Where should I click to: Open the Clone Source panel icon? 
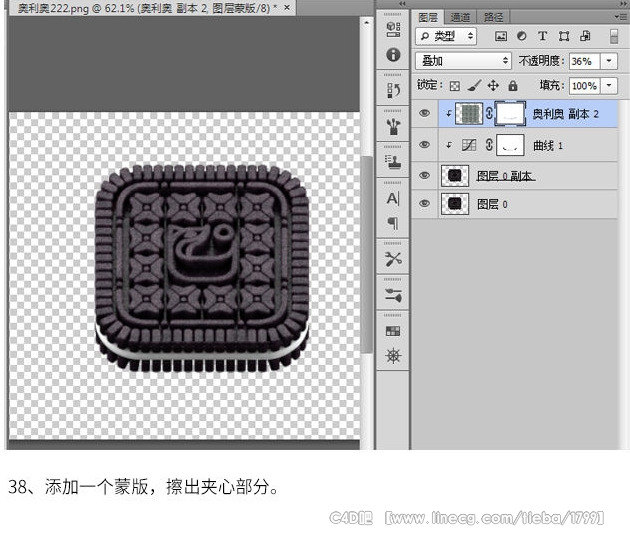(393, 162)
